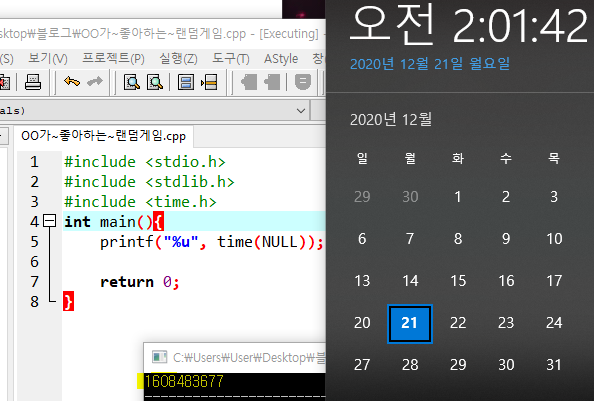Open the 실행(Z) menu

pos(178,59)
